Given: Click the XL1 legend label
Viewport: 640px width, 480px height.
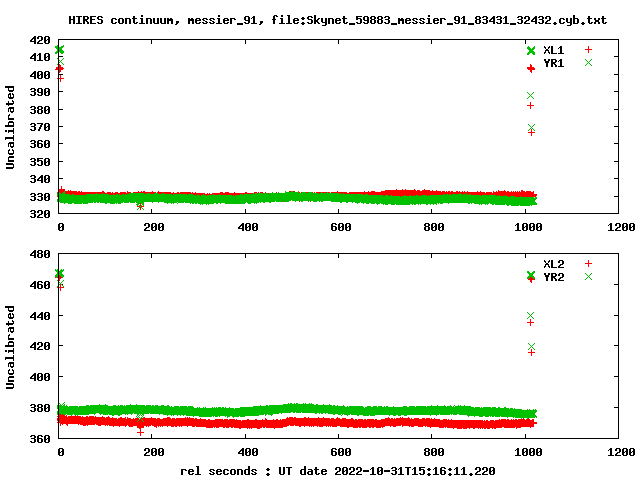Looking at the screenshot, I should (x=553, y=50).
